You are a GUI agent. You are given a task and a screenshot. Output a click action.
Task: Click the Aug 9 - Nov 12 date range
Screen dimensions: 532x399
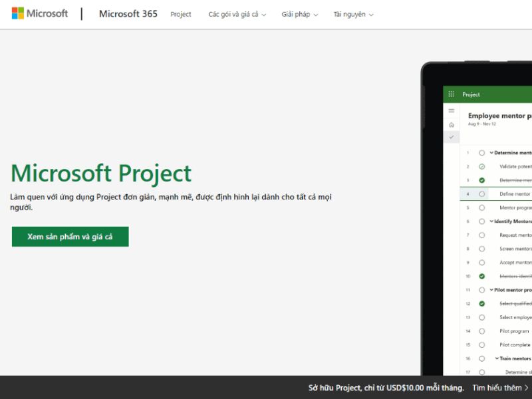pyautogui.click(x=481, y=124)
